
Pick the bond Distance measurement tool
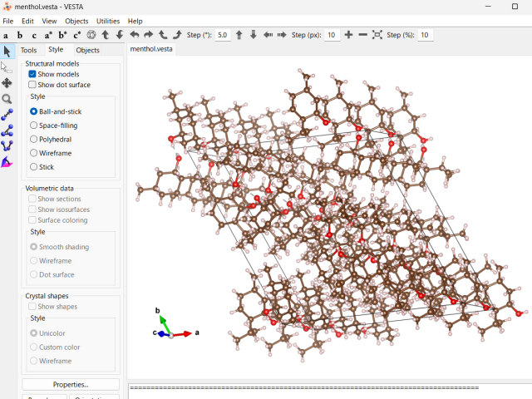(7, 115)
